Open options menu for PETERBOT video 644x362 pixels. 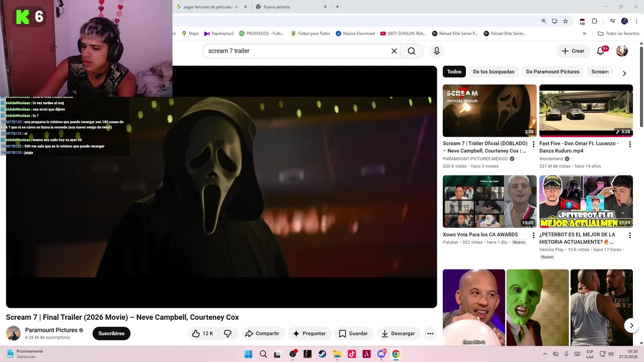629,235
